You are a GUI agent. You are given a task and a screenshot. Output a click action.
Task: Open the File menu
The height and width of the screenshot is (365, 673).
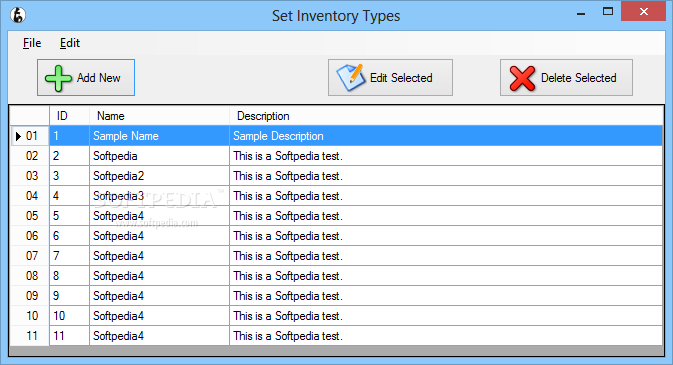tap(32, 43)
